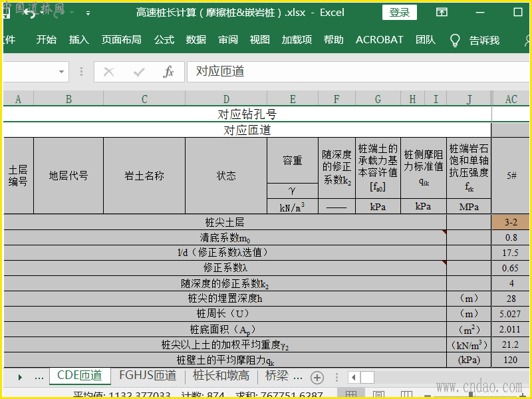
Task: Select column header E
Action: click(293, 99)
